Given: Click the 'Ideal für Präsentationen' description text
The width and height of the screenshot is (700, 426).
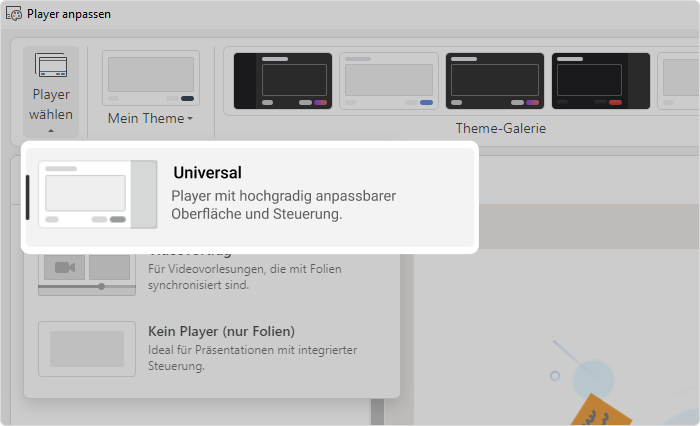Looking at the screenshot, I should coord(253,358).
